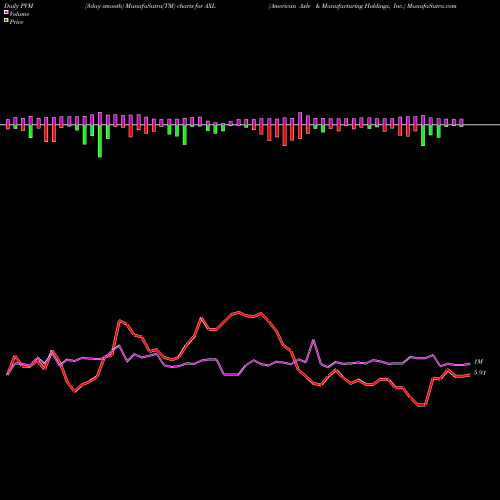Select the 'Volume' legend label
This screenshot has height=500, width=500.
19,14
